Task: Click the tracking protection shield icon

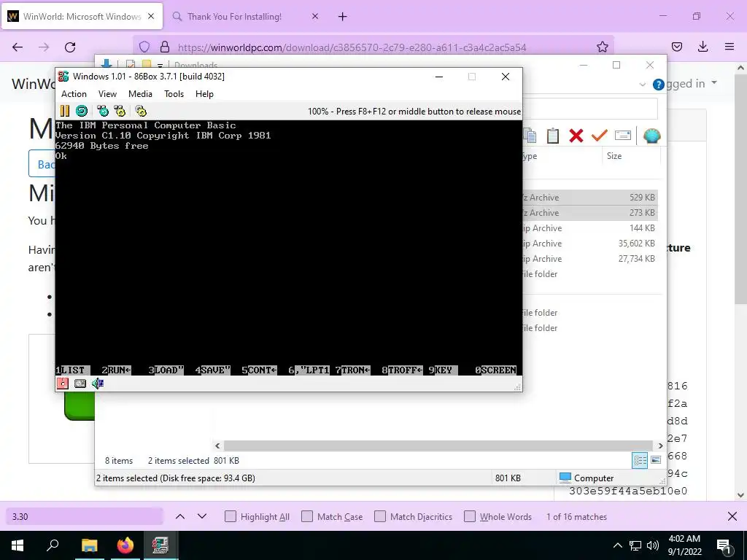Action: tap(144, 47)
